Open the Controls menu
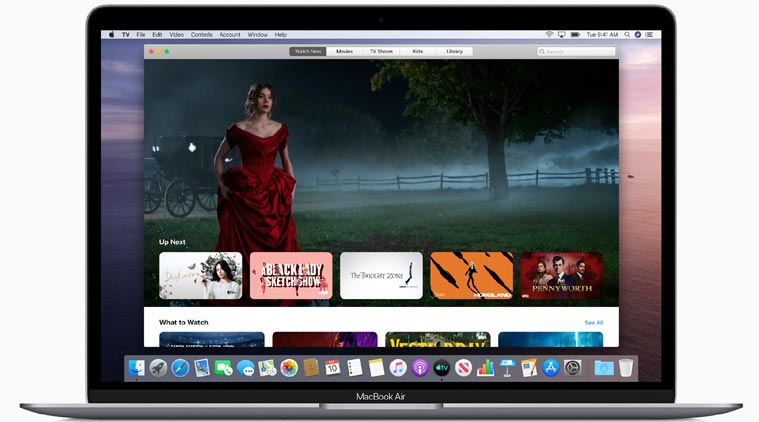This screenshot has width=759, height=422. coord(202,35)
